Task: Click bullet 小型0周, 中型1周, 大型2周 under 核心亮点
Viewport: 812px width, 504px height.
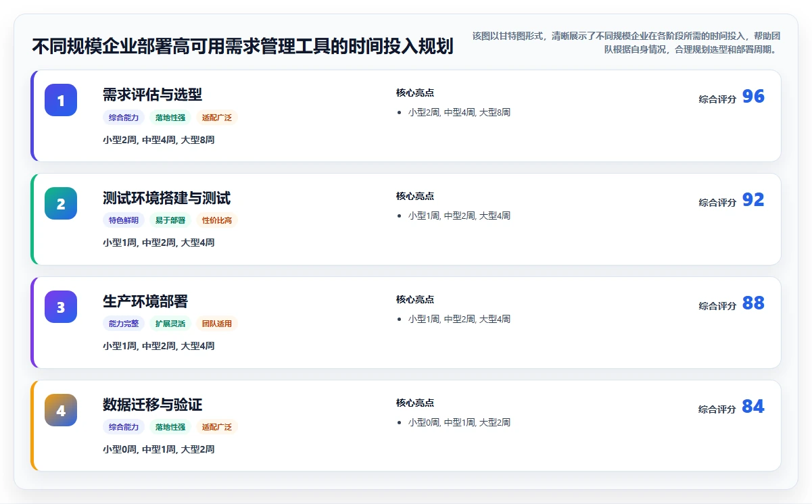Action: pos(459,423)
